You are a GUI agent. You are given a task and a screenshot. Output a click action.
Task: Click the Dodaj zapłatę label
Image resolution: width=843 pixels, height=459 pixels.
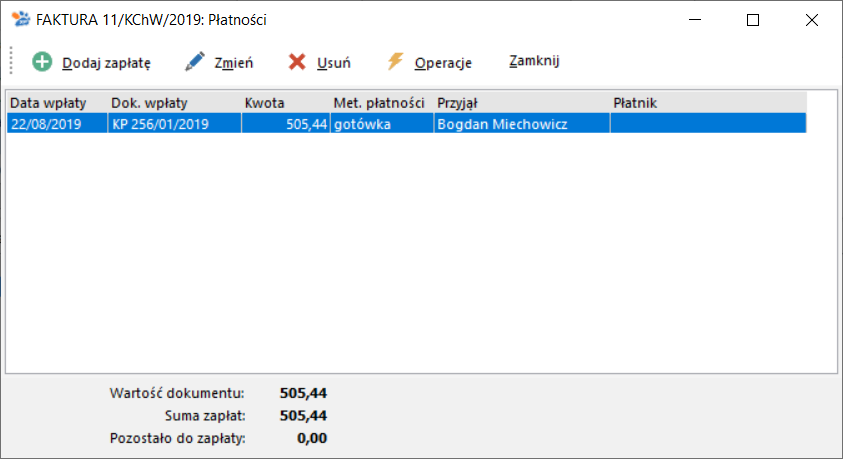pyautogui.click(x=106, y=63)
